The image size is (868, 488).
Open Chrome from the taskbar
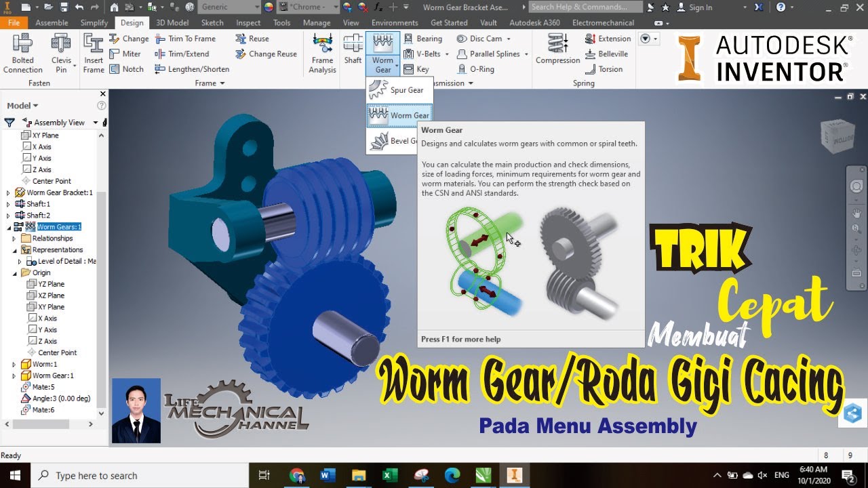tap(296, 475)
